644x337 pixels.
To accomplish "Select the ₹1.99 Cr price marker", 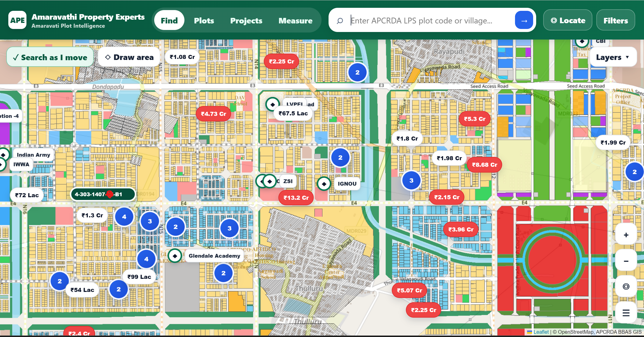I will (613, 143).
